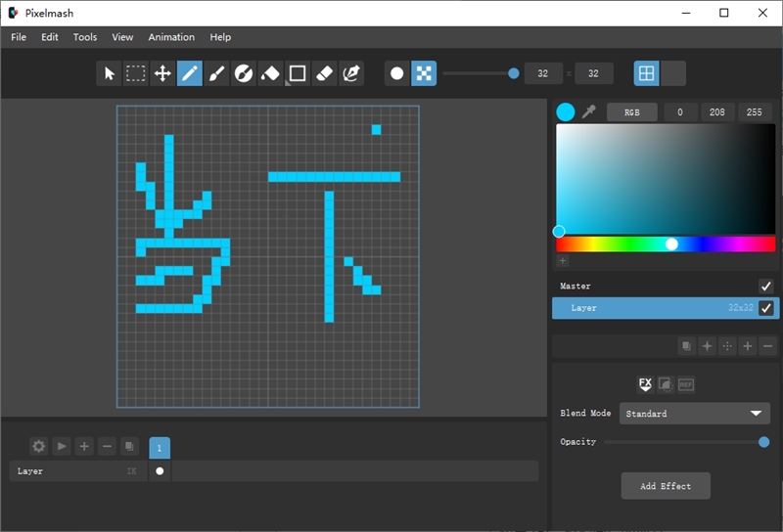Open the RGB color mode selector
This screenshot has width=783, height=532.
pyautogui.click(x=631, y=112)
